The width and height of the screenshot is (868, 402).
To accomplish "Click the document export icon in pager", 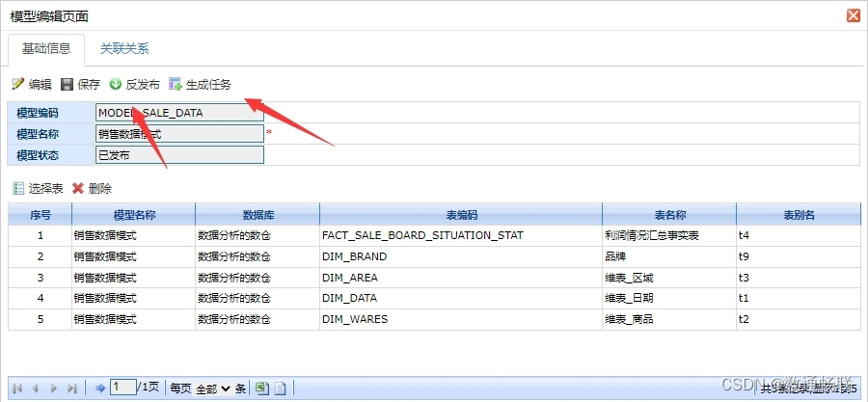I will [x=281, y=389].
